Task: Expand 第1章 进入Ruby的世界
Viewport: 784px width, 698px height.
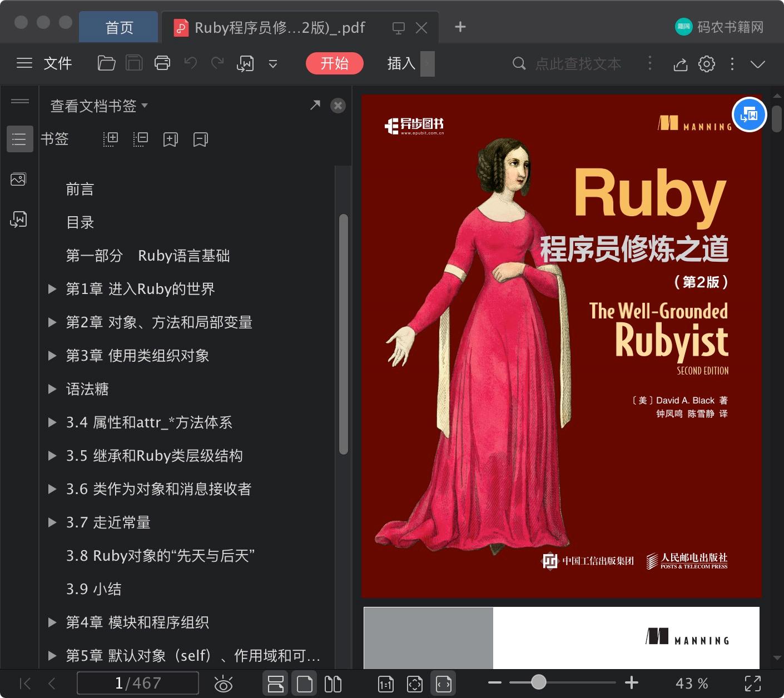Action: click(52, 289)
